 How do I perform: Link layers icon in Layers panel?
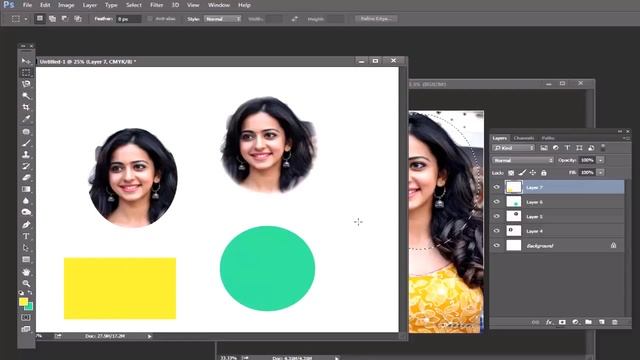535,322
